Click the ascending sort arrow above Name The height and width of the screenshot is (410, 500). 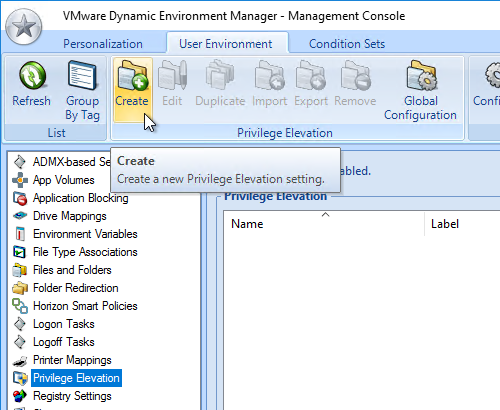click(x=325, y=214)
